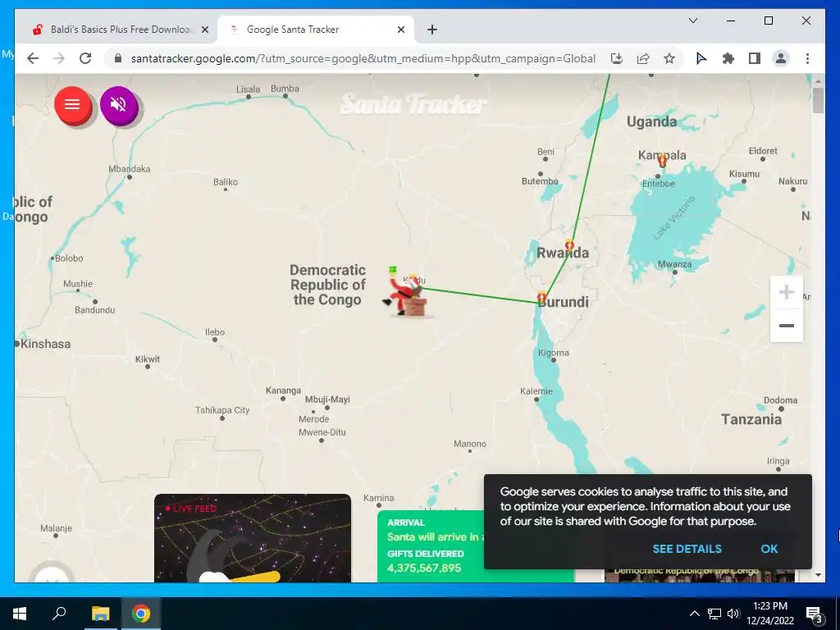
Task: Click the Kampala gift pin marker
Action: (662, 161)
